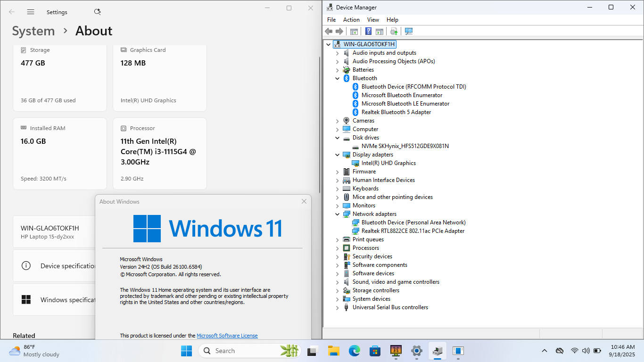The width and height of the screenshot is (644, 362).
Task: Select Intel(R) UHD Graphics display adapter
Action: [388, 163]
